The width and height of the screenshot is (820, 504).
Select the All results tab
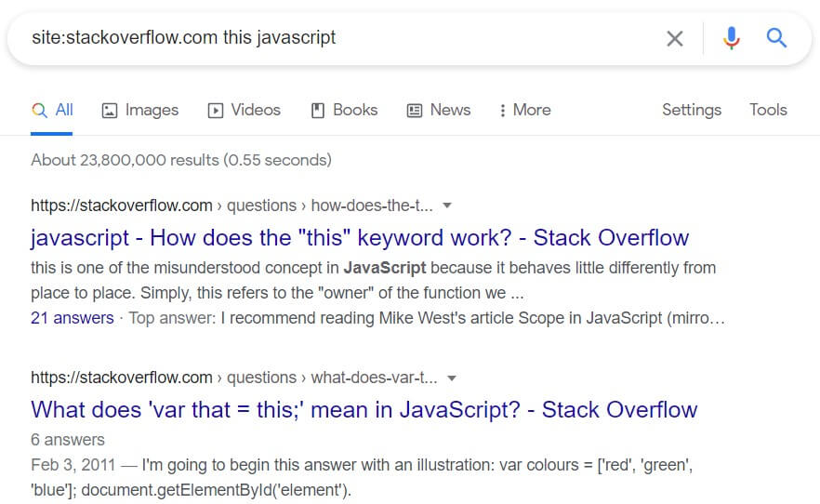click(52, 110)
